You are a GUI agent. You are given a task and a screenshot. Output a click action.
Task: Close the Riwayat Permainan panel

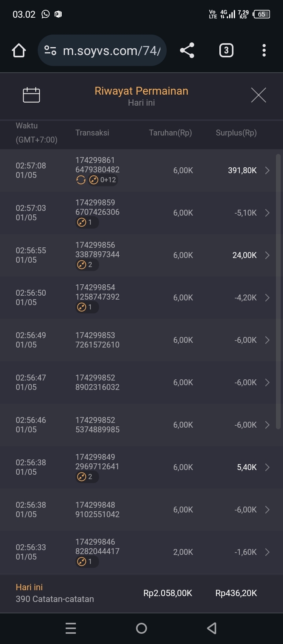point(258,95)
